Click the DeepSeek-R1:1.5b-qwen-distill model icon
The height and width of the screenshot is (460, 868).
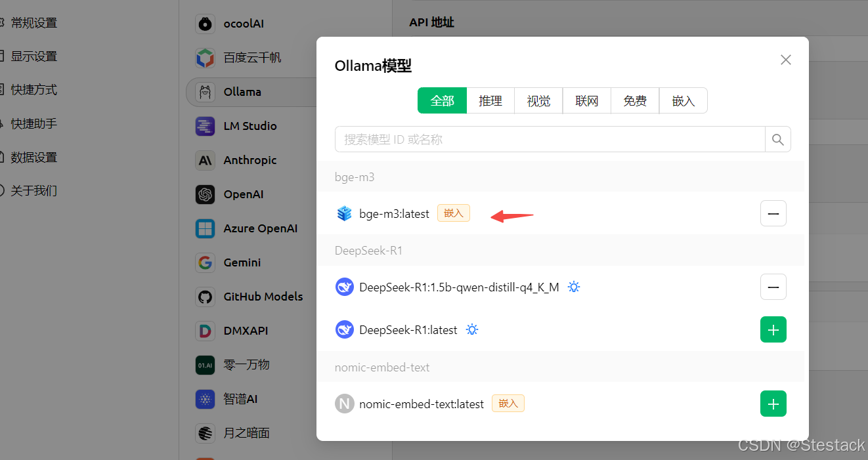click(344, 287)
